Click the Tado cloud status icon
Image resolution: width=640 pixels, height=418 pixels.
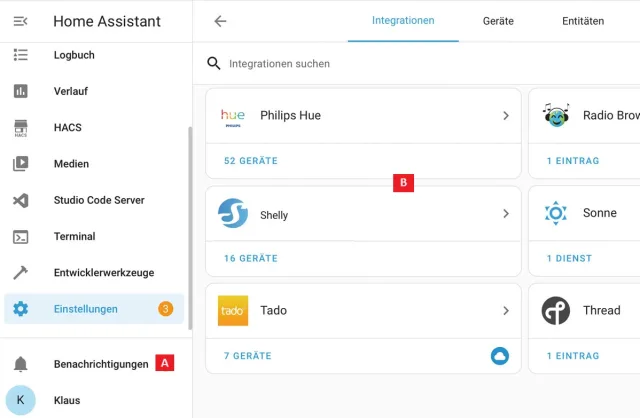pyautogui.click(x=500, y=356)
